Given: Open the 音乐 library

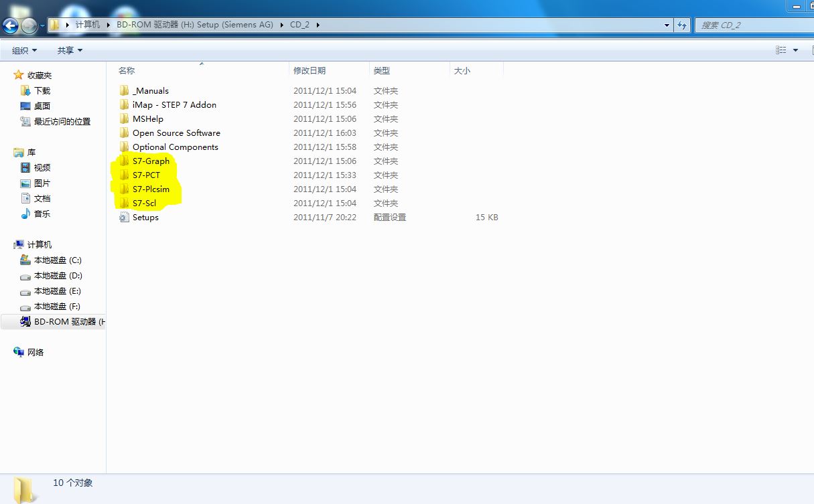Looking at the screenshot, I should tap(42, 214).
